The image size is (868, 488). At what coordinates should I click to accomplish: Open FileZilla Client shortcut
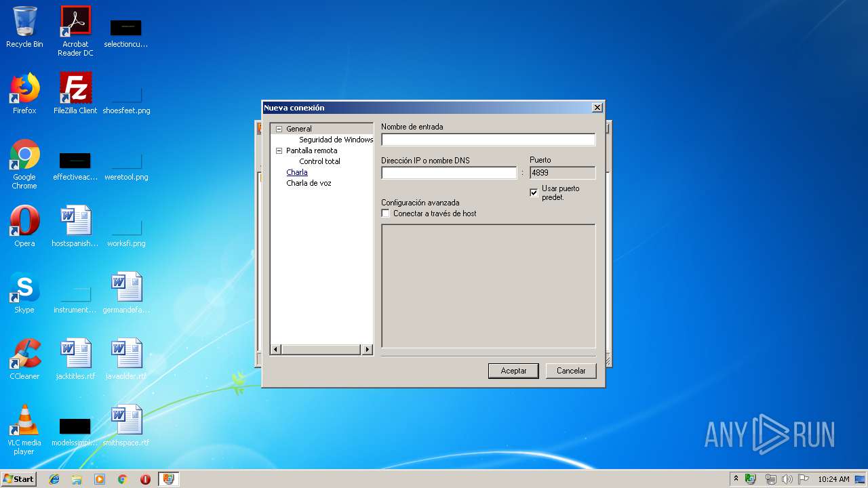pyautogui.click(x=75, y=94)
